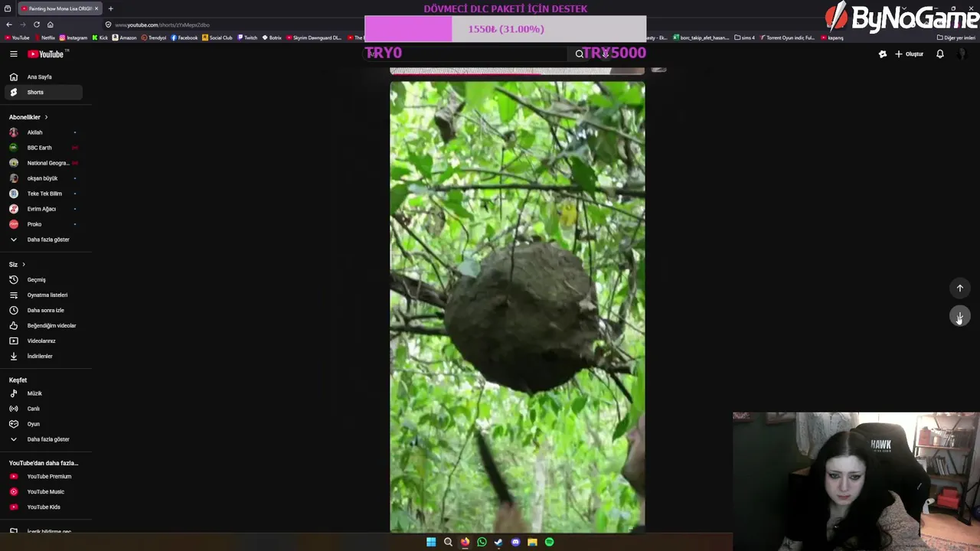Open the Netflix bookmark
This screenshot has height=551, width=980.
tap(45, 37)
